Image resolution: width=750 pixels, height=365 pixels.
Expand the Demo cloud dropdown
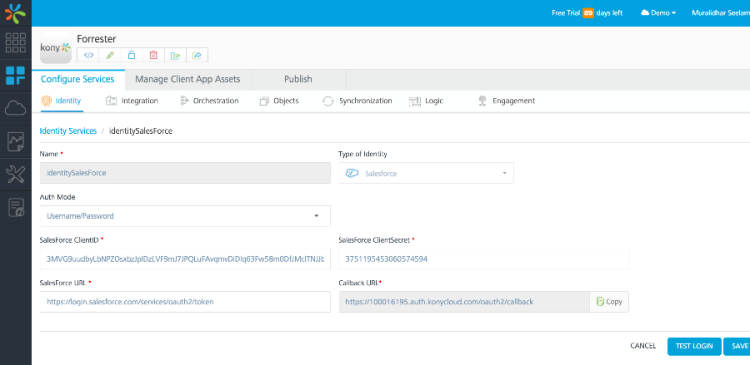[658, 13]
